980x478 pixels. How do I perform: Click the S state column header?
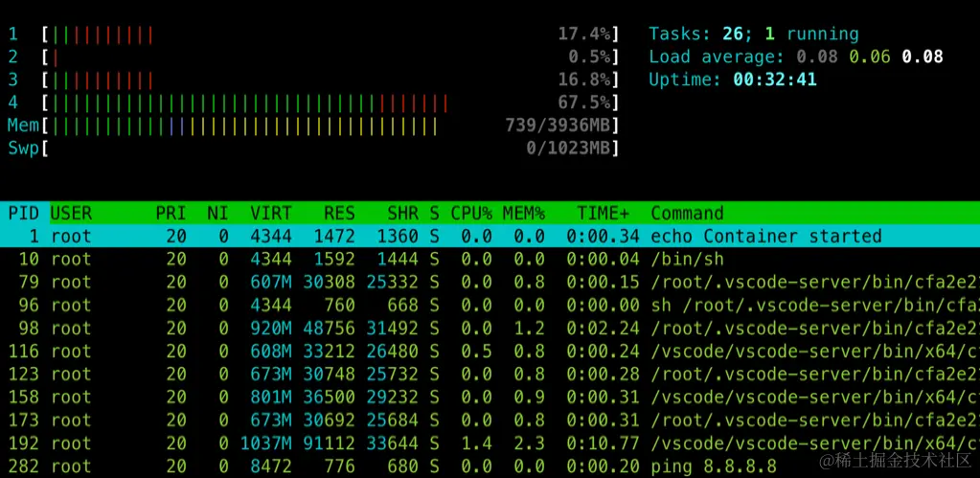coord(434,213)
